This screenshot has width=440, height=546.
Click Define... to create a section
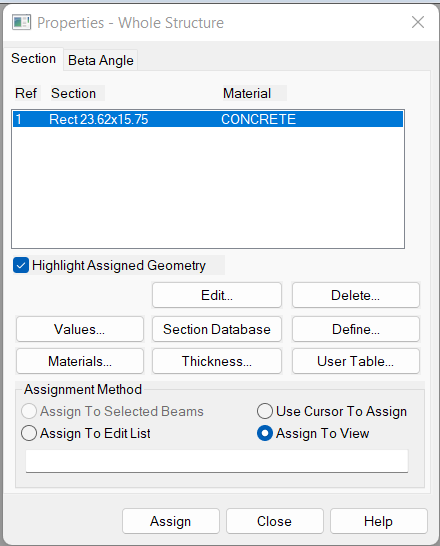point(356,329)
